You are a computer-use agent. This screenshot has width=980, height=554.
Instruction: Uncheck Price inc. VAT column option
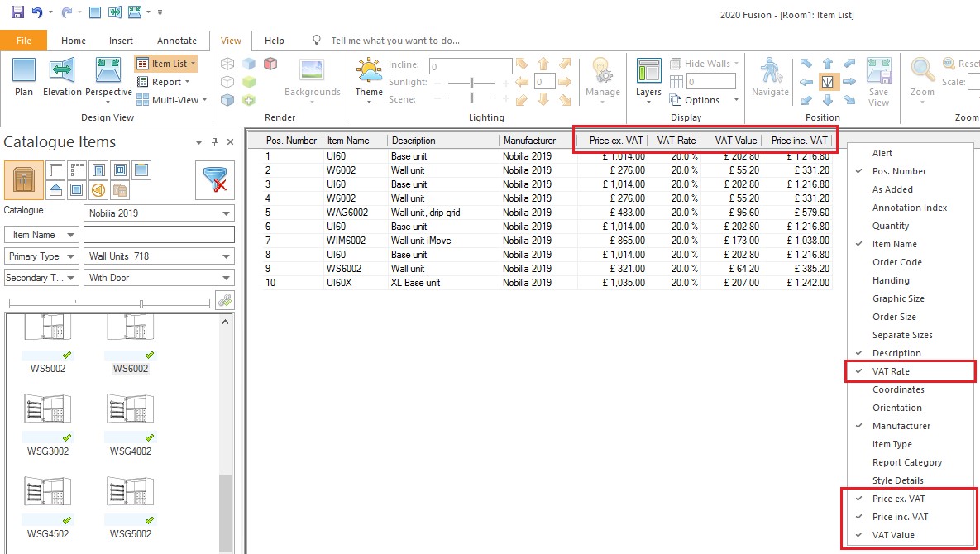pyautogui.click(x=911, y=517)
